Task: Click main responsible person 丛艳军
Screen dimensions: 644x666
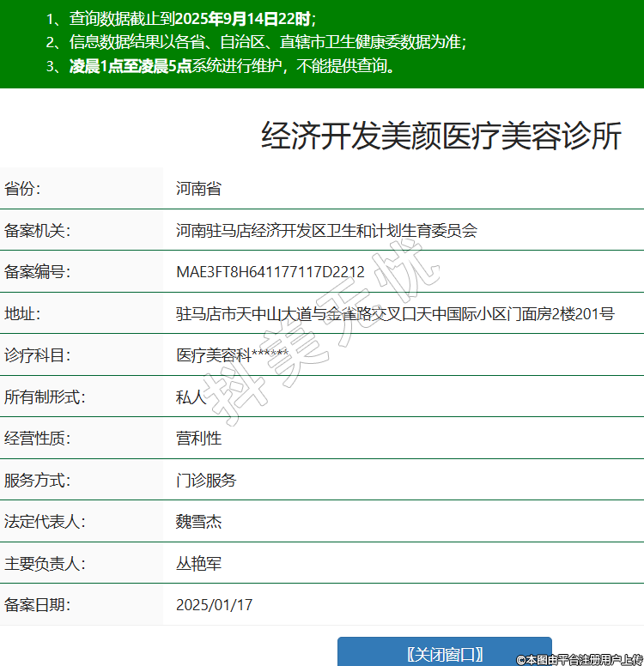Action: point(198,564)
